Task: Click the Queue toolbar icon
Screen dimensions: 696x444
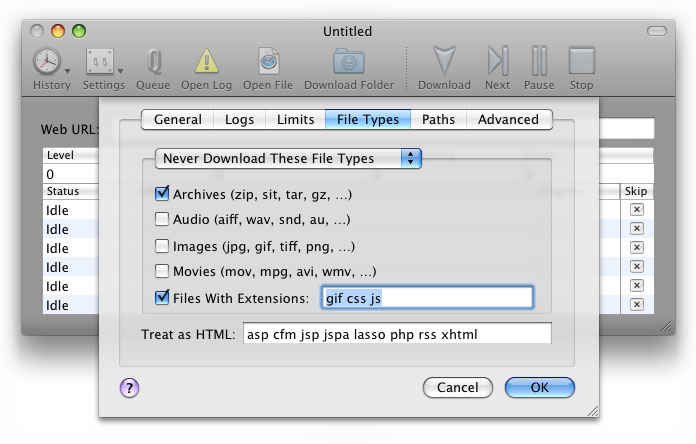Action: click(x=153, y=62)
